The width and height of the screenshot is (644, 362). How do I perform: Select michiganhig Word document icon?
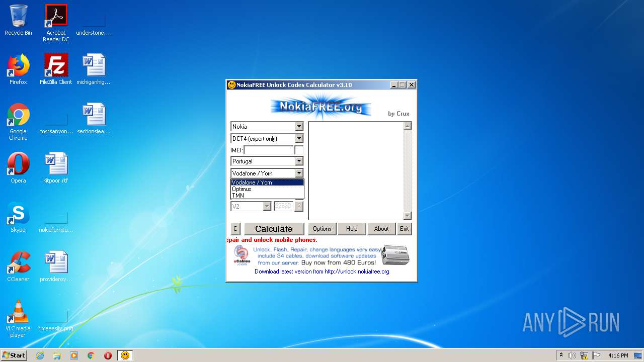click(94, 69)
